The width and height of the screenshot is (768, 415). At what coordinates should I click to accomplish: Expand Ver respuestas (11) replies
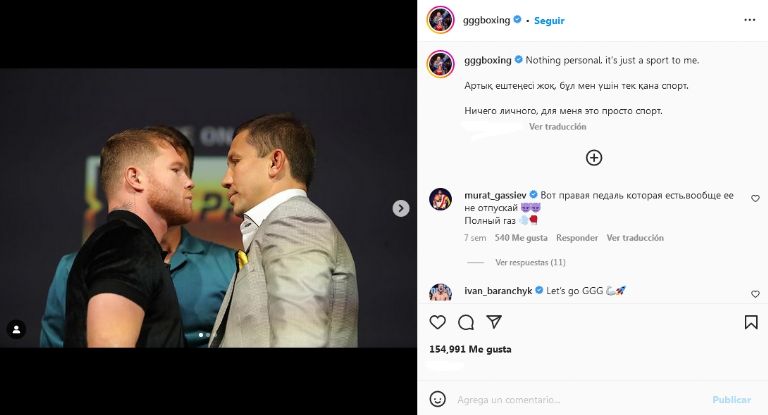point(530,262)
